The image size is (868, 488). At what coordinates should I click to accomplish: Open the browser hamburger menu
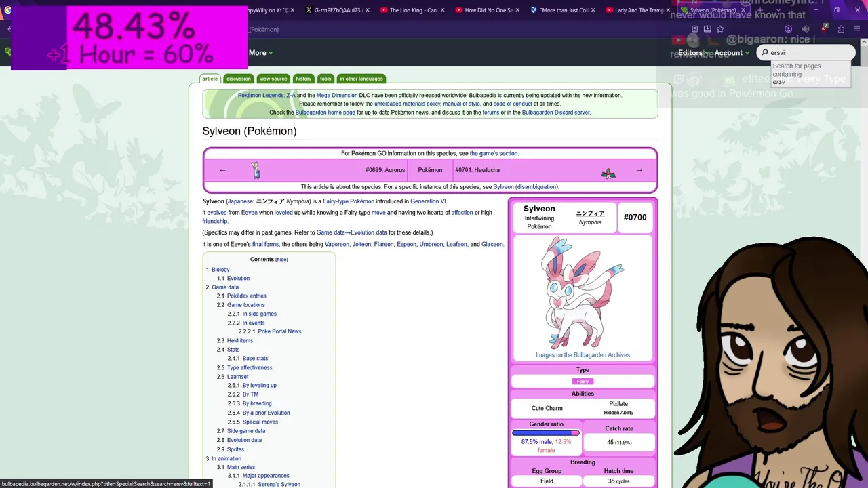pos(857,29)
